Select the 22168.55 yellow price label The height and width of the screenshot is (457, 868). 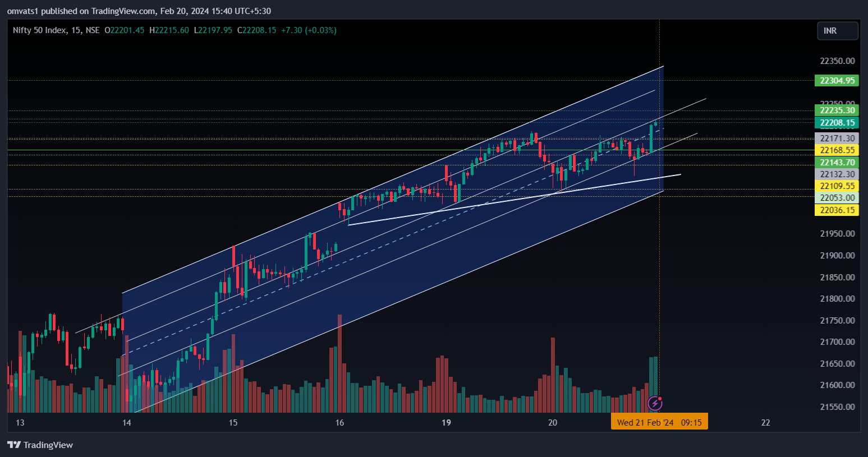837,150
